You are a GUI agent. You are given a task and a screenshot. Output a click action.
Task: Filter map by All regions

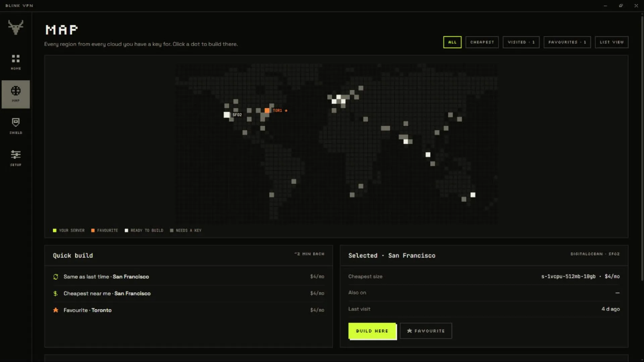(452, 42)
